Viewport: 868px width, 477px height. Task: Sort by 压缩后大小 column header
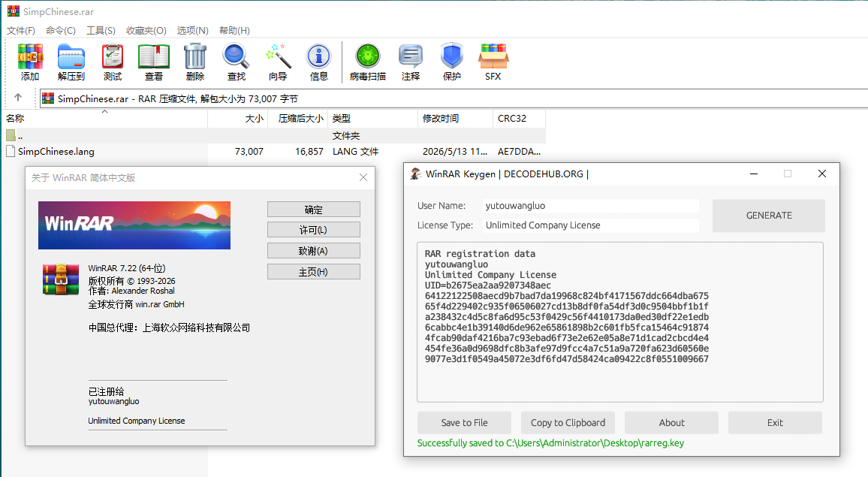298,118
